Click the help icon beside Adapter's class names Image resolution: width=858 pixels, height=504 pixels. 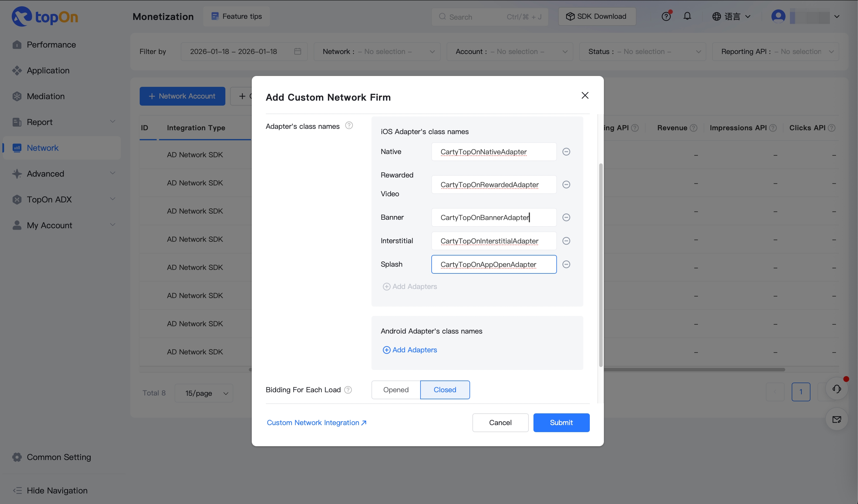coord(349,125)
